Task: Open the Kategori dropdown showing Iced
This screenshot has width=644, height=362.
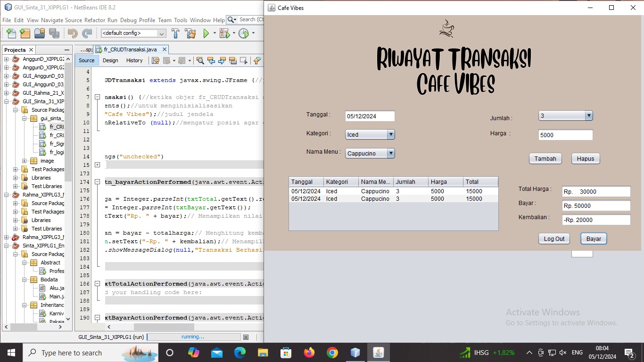Action: click(x=370, y=135)
